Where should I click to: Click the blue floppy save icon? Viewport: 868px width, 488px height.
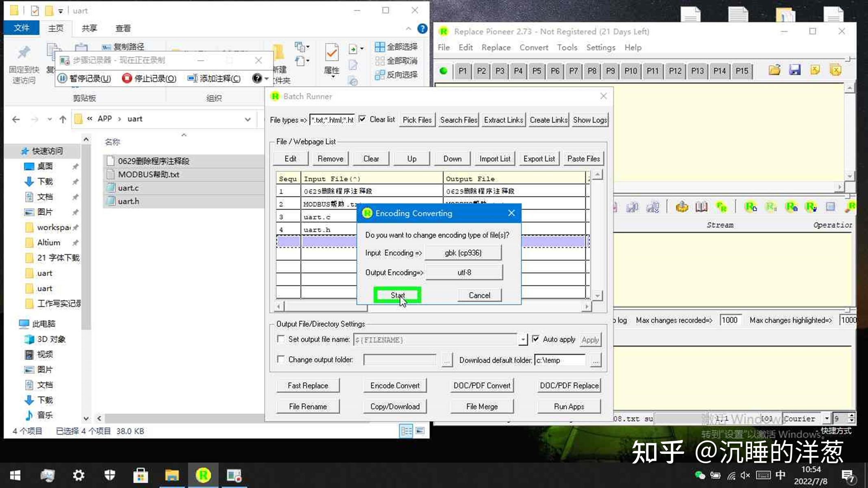tap(794, 70)
